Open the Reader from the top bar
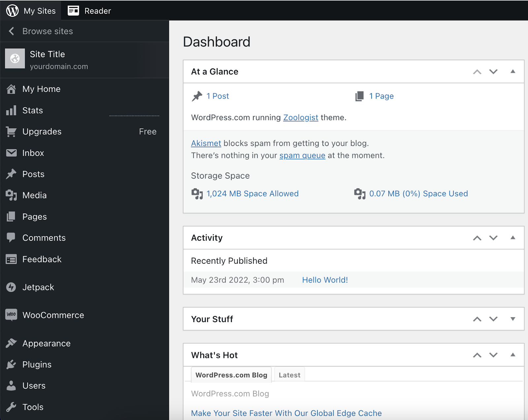This screenshot has width=528, height=420. click(89, 10)
